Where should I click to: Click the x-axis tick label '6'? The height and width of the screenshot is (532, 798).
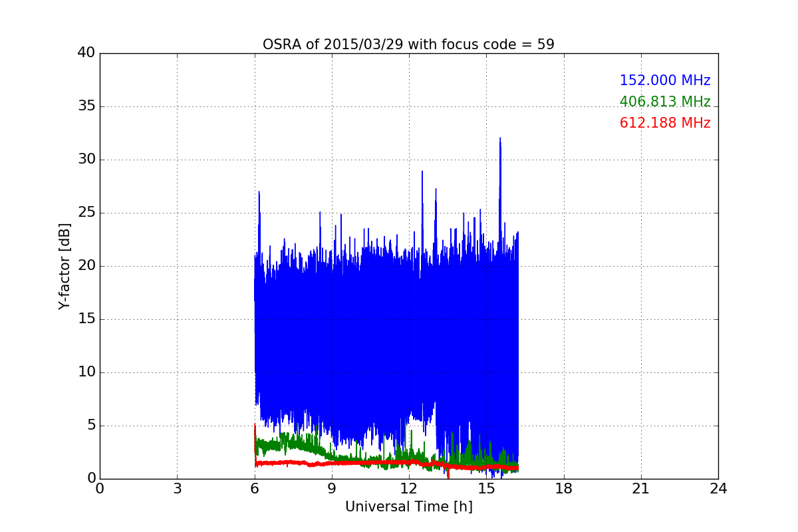coord(254,489)
